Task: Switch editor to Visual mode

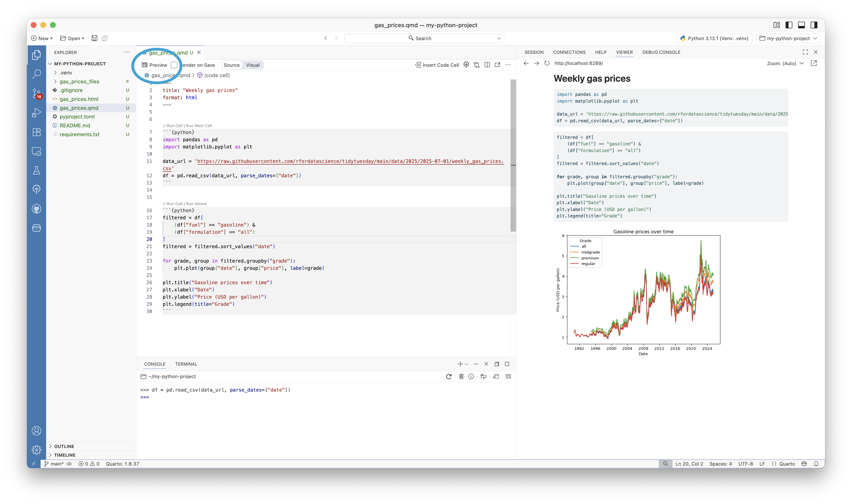Action: [253, 65]
